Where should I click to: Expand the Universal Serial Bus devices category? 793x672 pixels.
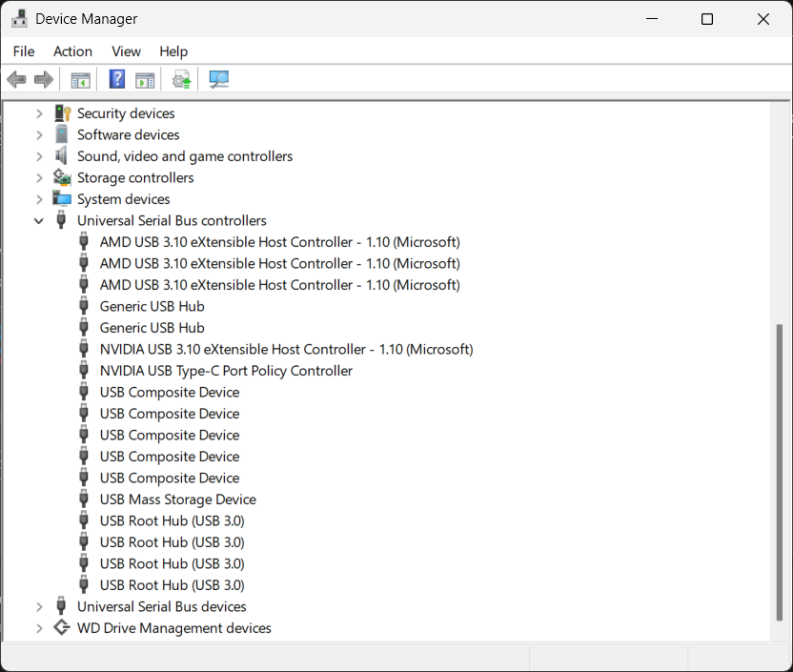(x=39, y=607)
